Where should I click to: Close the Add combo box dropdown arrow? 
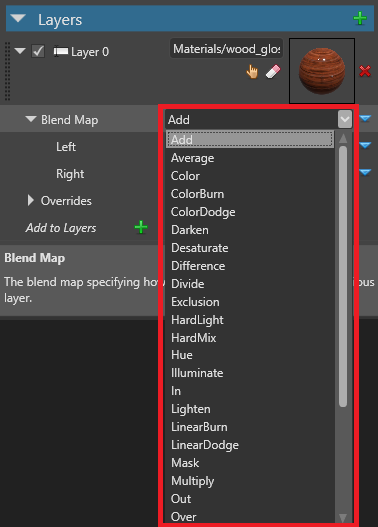345,119
